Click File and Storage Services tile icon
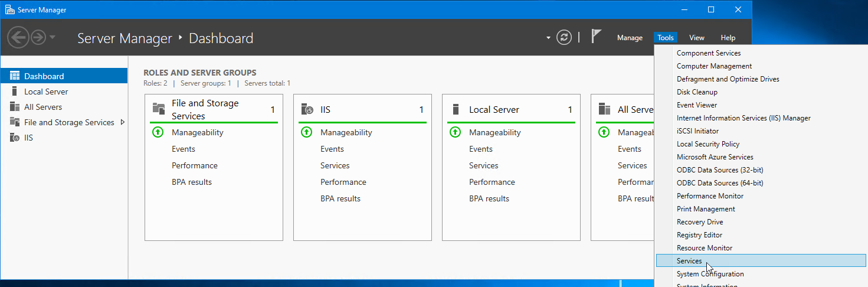868x287 pixels. point(159,109)
